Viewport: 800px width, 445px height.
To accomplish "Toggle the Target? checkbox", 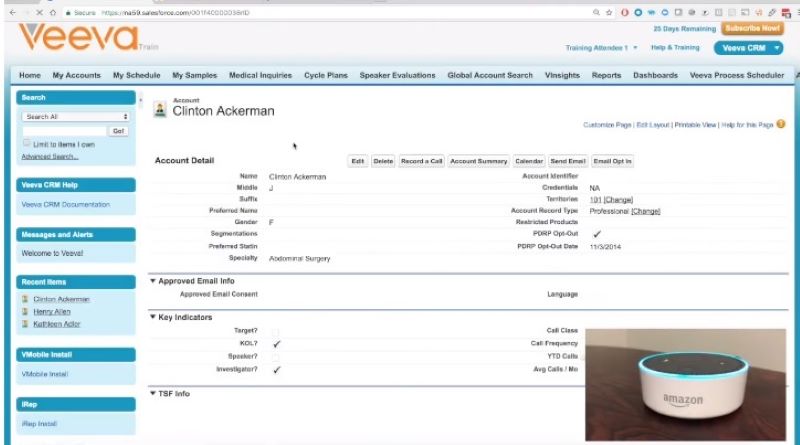I will tap(276, 331).
